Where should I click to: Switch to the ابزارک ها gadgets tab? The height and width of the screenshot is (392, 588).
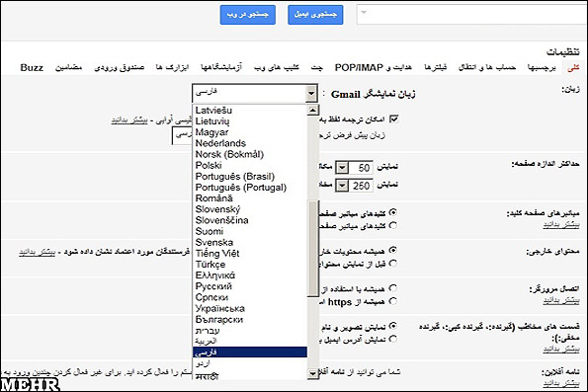coord(173,68)
